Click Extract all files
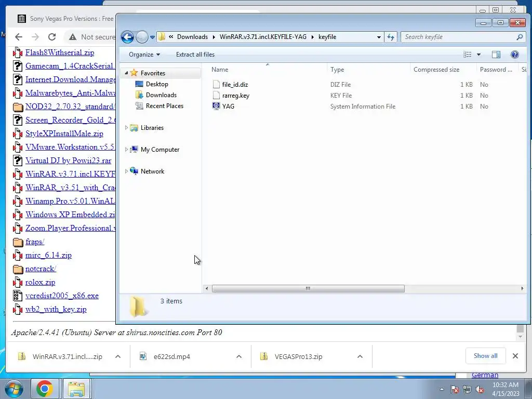 click(195, 55)
